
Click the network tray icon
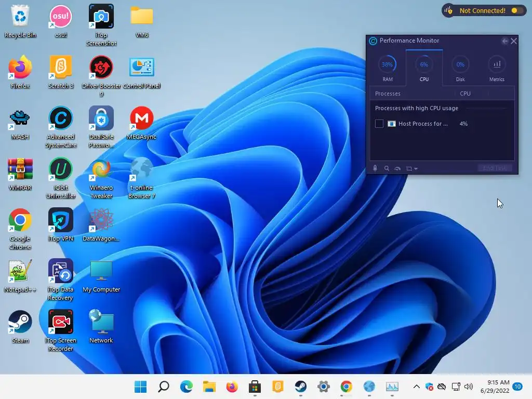coord(456,387)
